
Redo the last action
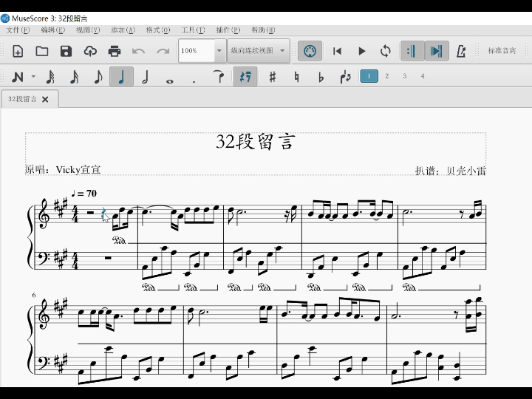163,51
